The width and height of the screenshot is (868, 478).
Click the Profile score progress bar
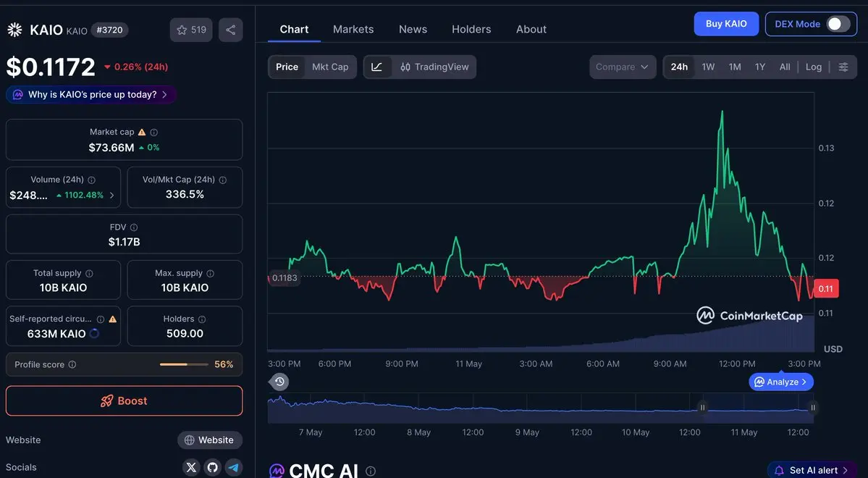184,364
